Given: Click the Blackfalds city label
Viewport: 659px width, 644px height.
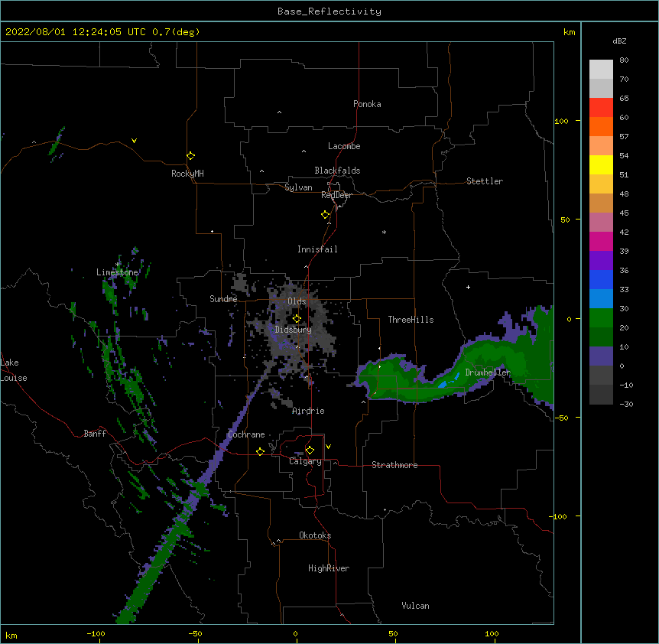Looking at the screenshot, I should click(x=337, y=171).
